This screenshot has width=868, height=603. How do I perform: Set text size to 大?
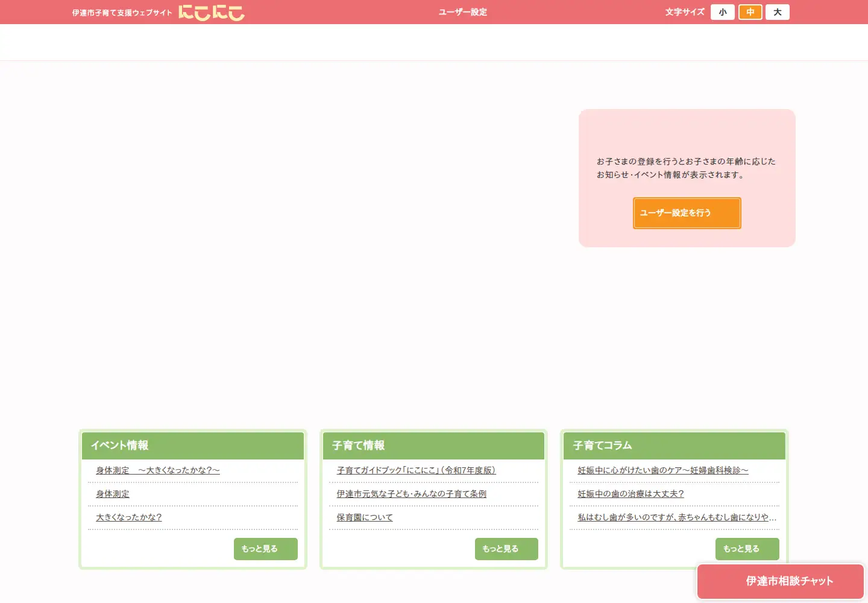[778, 12]
